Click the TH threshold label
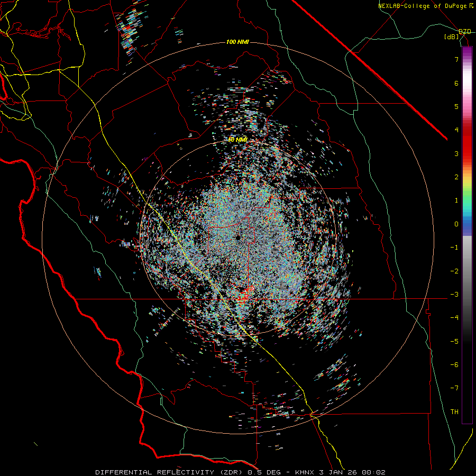476x476 pixels. pos(454,412)
